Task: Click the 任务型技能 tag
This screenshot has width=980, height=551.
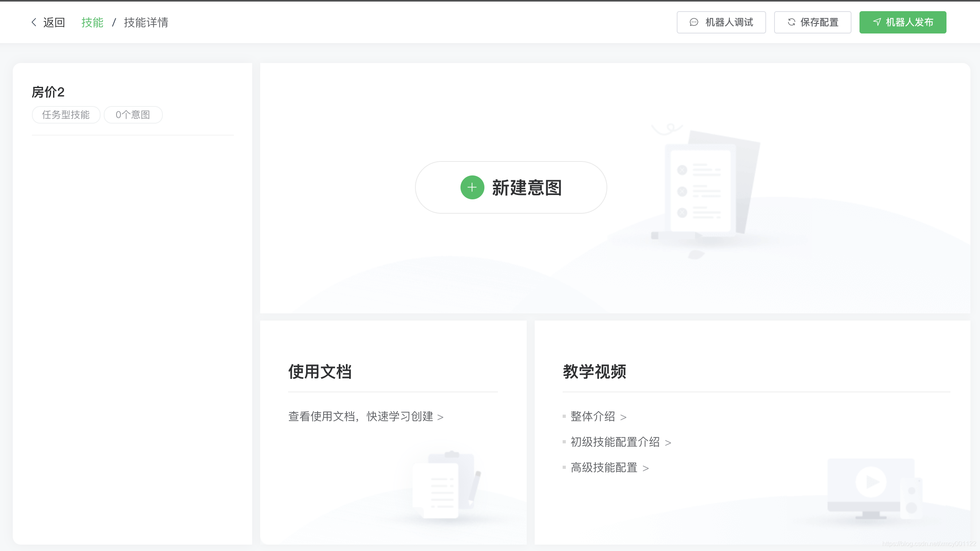Action: [66, 115]
